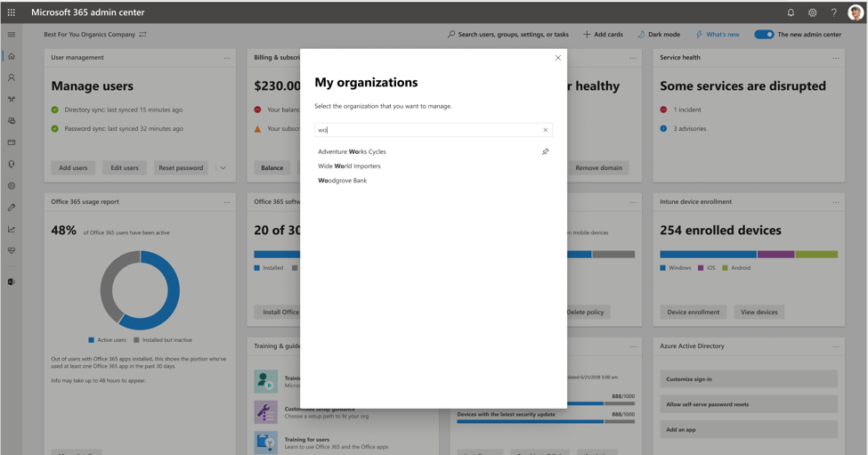Open the help question mark
The width and height of the screenshot is (868, 455).
coord(833,12)
